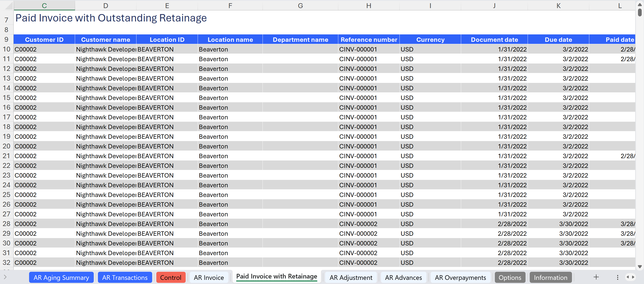Open the AR Overpayments tab
This screenshot has height=284, width=644.
click(x=460, y=278)
